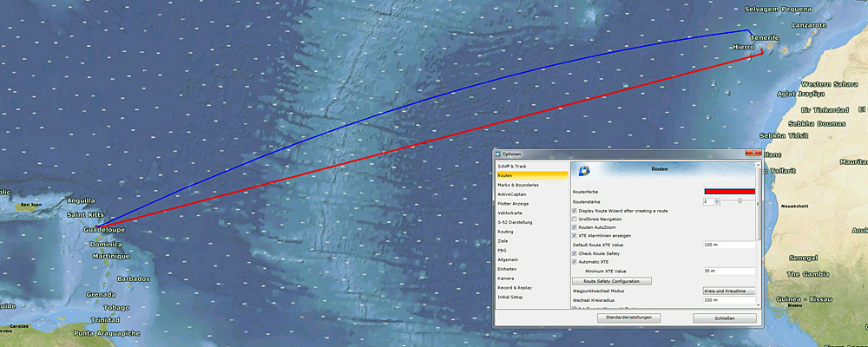Click Route Safety Configuration button
Viewport: 868px width, 347px height.
coord(611,281)
